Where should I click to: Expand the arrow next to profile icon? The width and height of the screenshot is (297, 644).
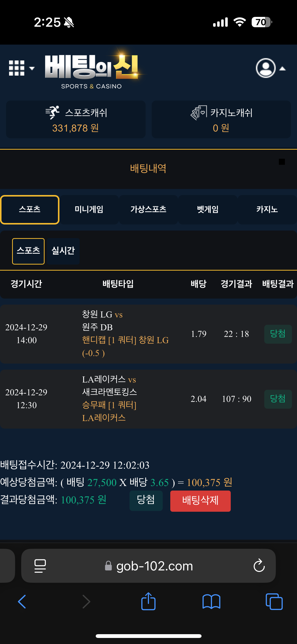(283, 69)
